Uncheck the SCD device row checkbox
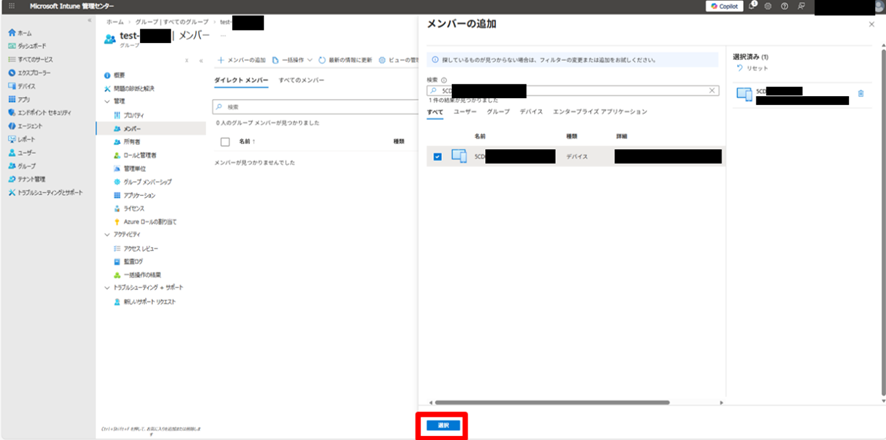The width and height of the screenshot is (886, 440). click(x=437, y=156)
